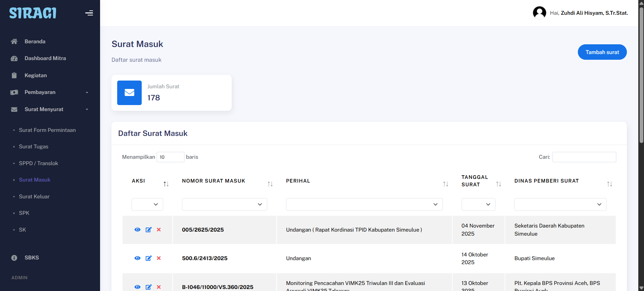Delete letter 005/2625/2025 with red X
Screen dimensions: 644x291
(159, 230)
